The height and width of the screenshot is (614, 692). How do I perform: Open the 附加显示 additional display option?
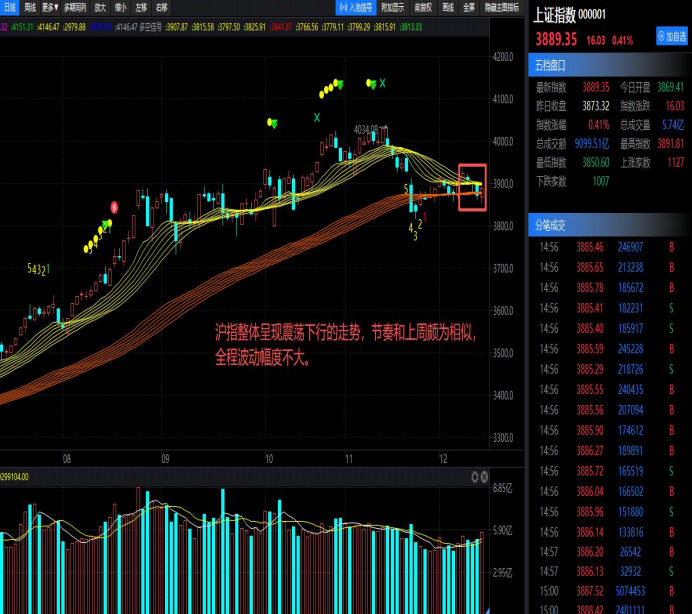coord(392,8)
